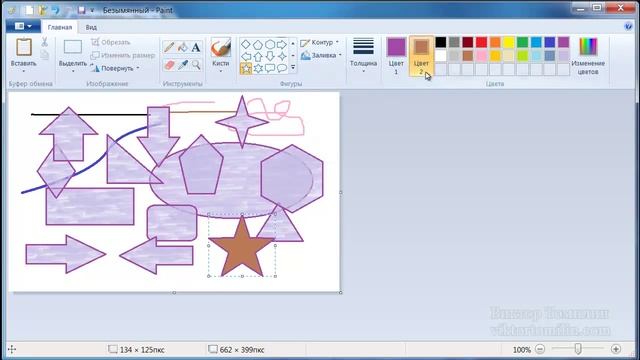The width and height of the screenshot is (640, 360).
Task: Click the New document icon in the title bar
Action: (29, 10)
